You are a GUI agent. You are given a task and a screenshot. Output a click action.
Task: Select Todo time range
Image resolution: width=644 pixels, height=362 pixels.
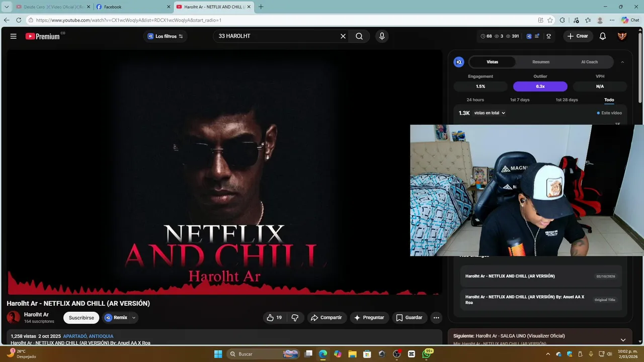[x=609, y=100]
